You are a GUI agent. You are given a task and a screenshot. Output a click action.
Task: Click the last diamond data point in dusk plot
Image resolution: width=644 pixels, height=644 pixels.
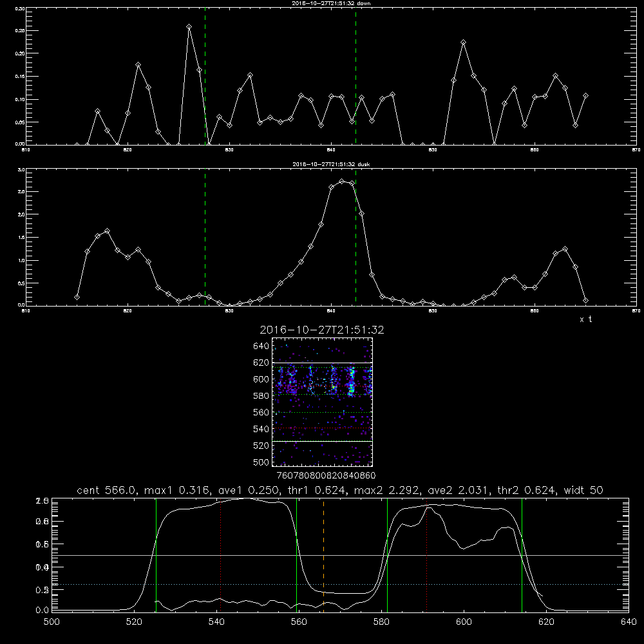(x=585, y=301)
